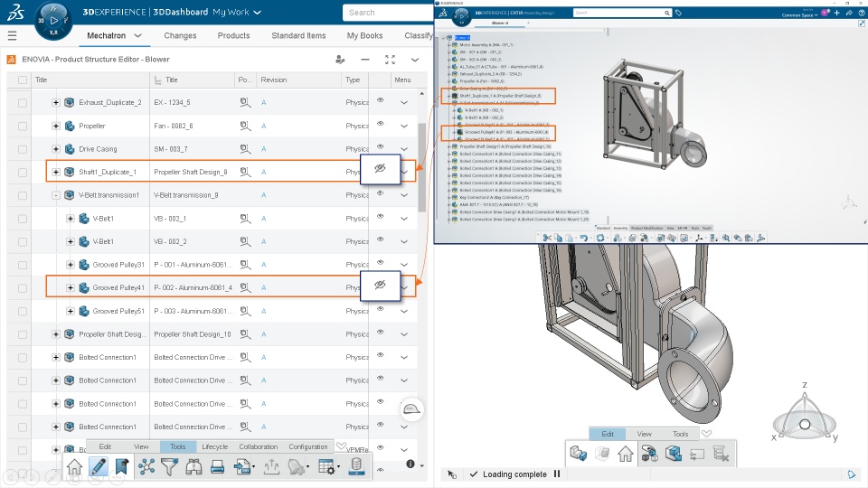
Task: Minimize the Product Structure Editor widget
Action: click(x=364, y=60)
